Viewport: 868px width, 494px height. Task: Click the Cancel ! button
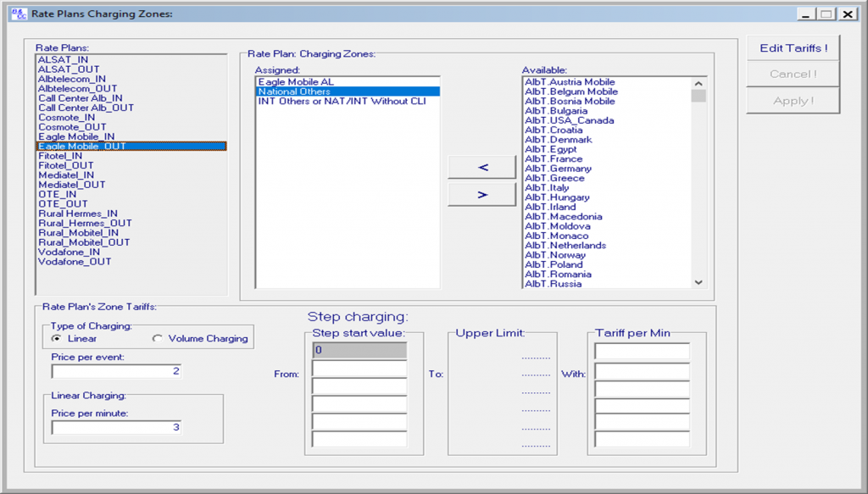(x=793, y=74)
